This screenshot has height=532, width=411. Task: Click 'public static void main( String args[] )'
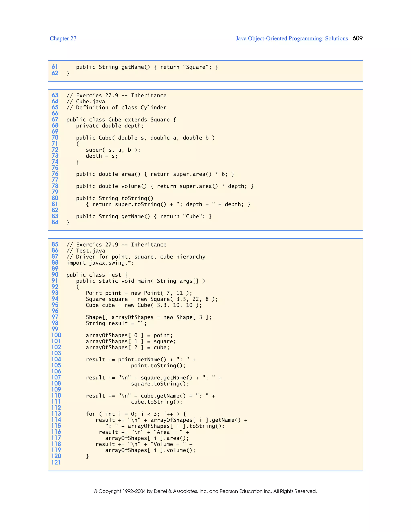140,281
